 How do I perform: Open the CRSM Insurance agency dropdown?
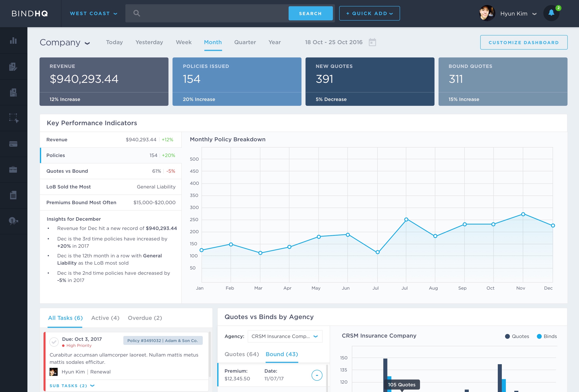(285, 336)
